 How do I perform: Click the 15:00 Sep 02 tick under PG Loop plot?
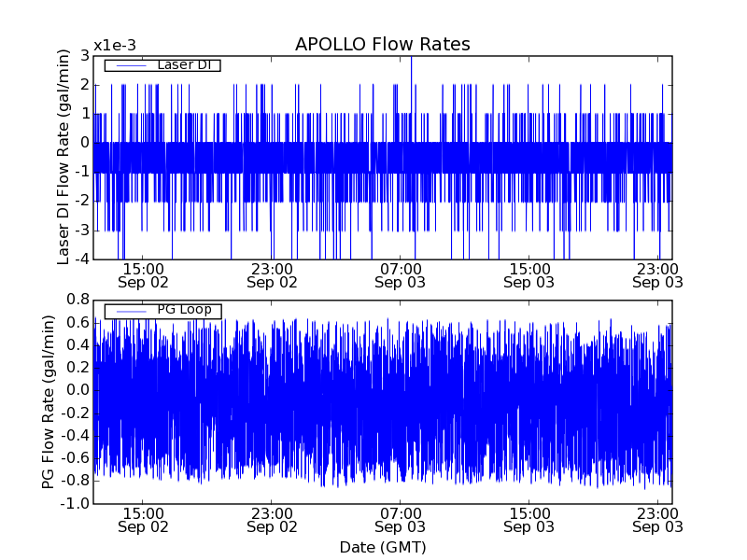143,520
